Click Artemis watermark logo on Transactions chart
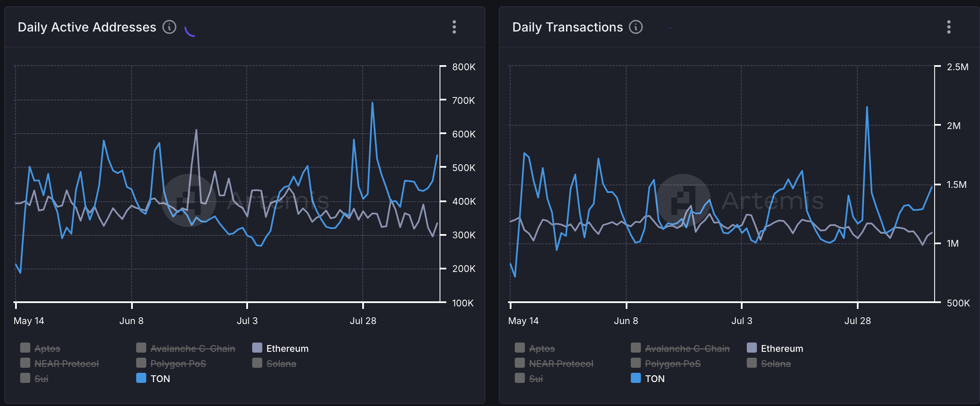 683,200
